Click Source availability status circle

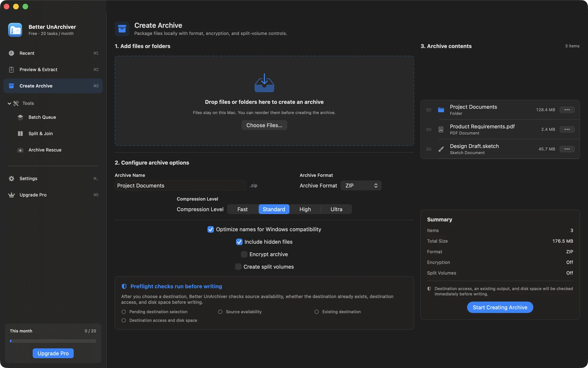[x=220, y=312]
